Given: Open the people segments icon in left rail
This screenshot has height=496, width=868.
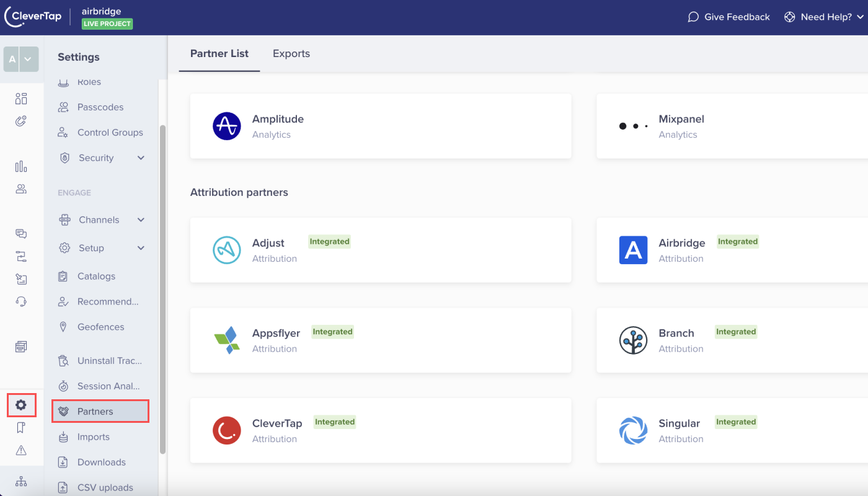Looking at the screenshot, I should pos(21,189).
